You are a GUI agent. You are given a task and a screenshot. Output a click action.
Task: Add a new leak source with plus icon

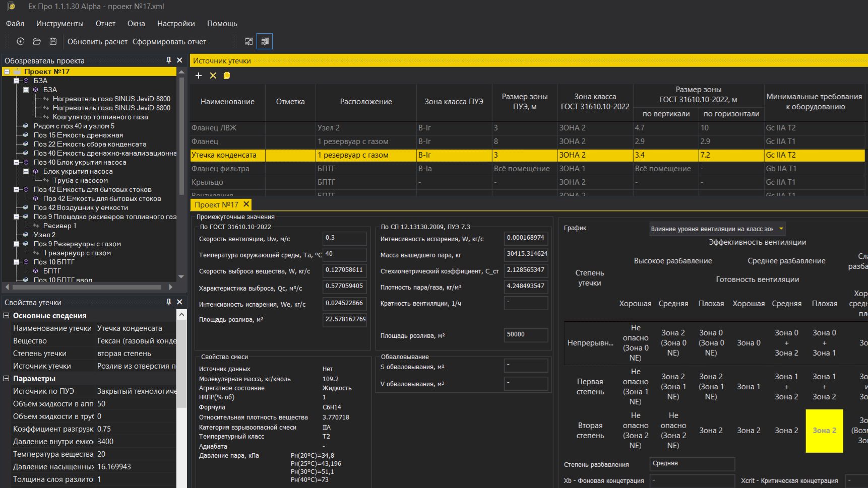click(x=199, y=76)
